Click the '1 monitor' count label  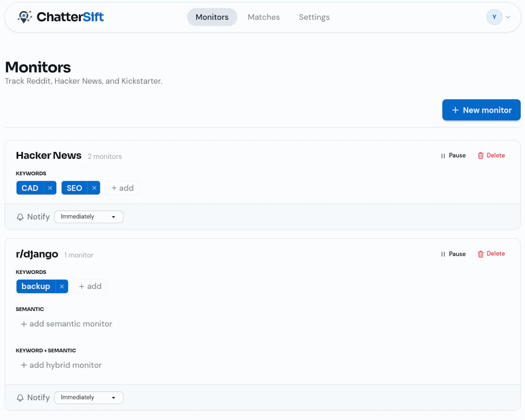(x=79, y=255)
